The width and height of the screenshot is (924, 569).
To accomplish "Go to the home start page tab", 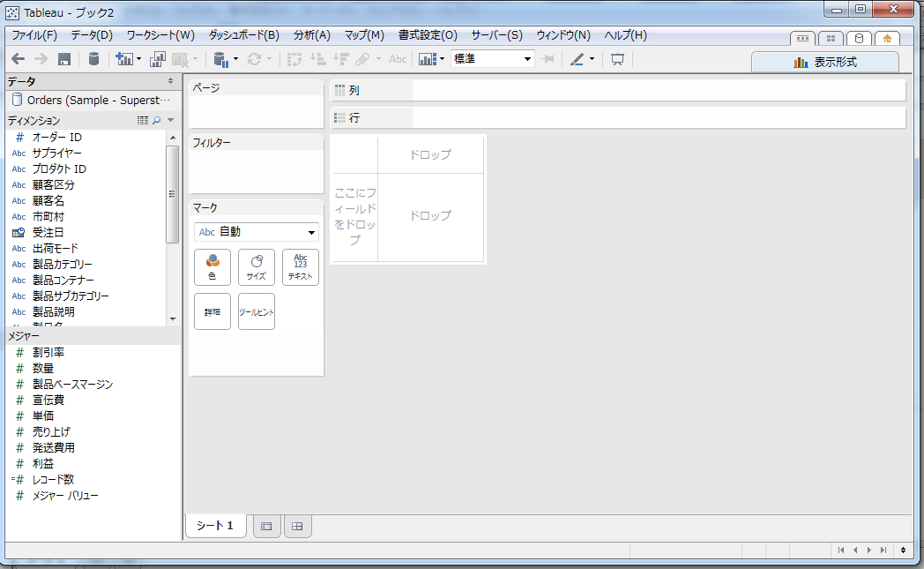I will click(888, 38).
